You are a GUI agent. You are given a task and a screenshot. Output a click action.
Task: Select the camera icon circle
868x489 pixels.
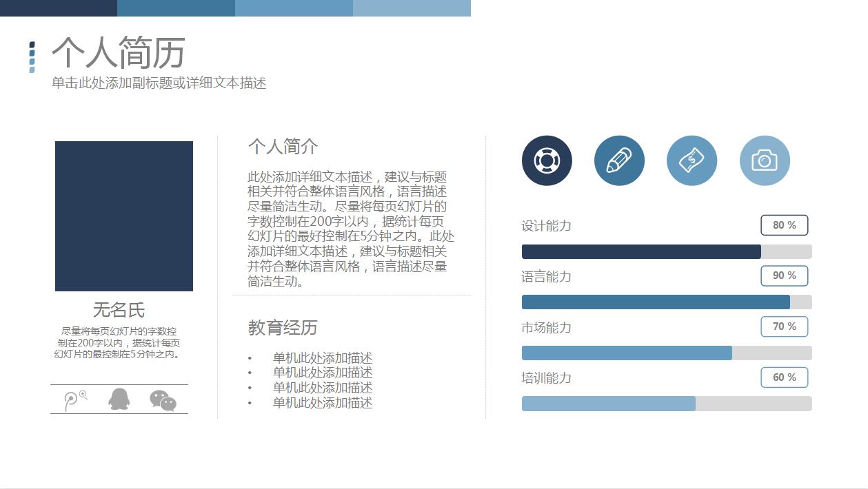[x=765, y=160]
